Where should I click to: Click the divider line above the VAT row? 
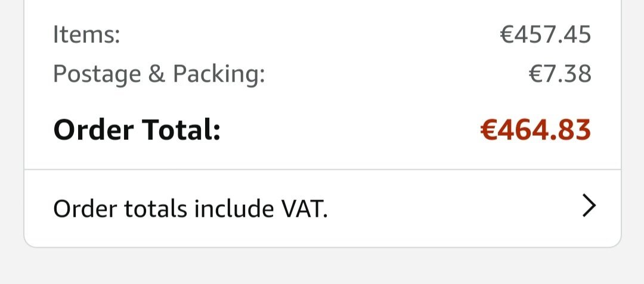click(x=322, y=170)
